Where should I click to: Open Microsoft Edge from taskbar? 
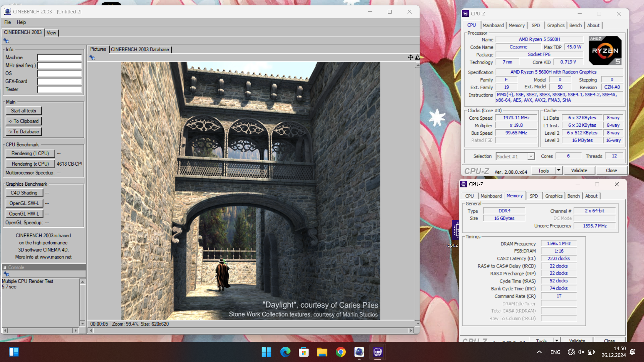(x=285, y=352)
